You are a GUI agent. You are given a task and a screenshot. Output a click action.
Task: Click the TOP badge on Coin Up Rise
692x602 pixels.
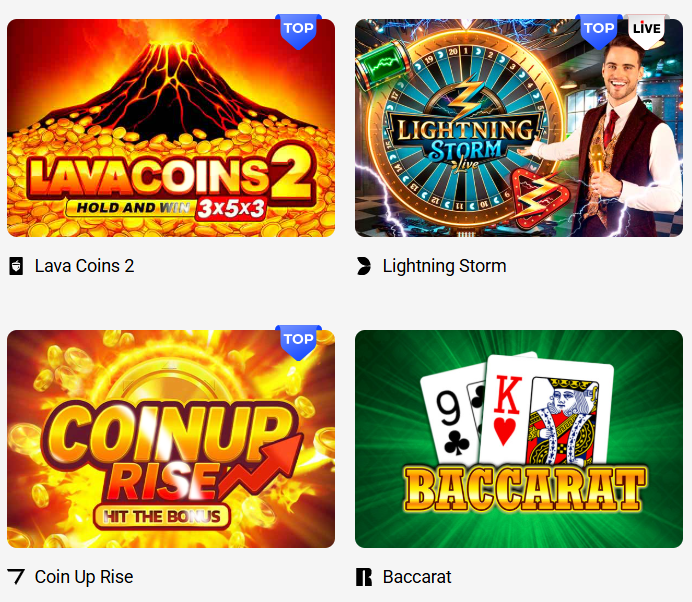click(x=298, y=342)
